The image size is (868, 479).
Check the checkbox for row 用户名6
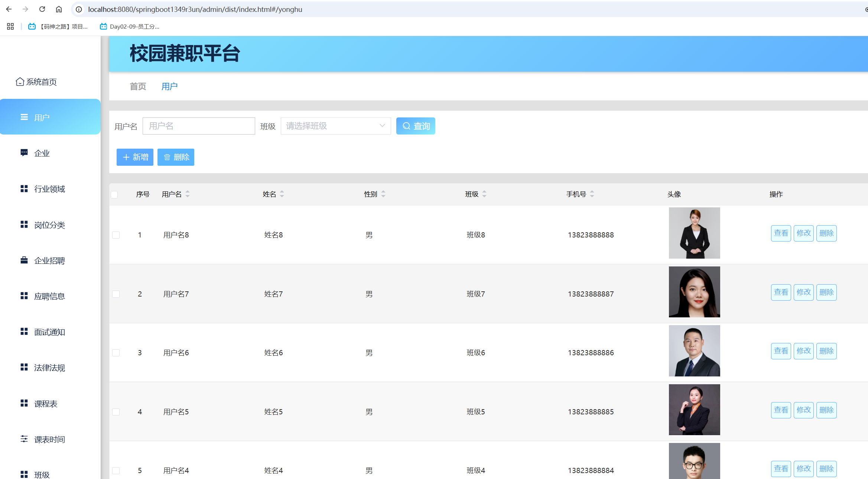coord(116,353)
